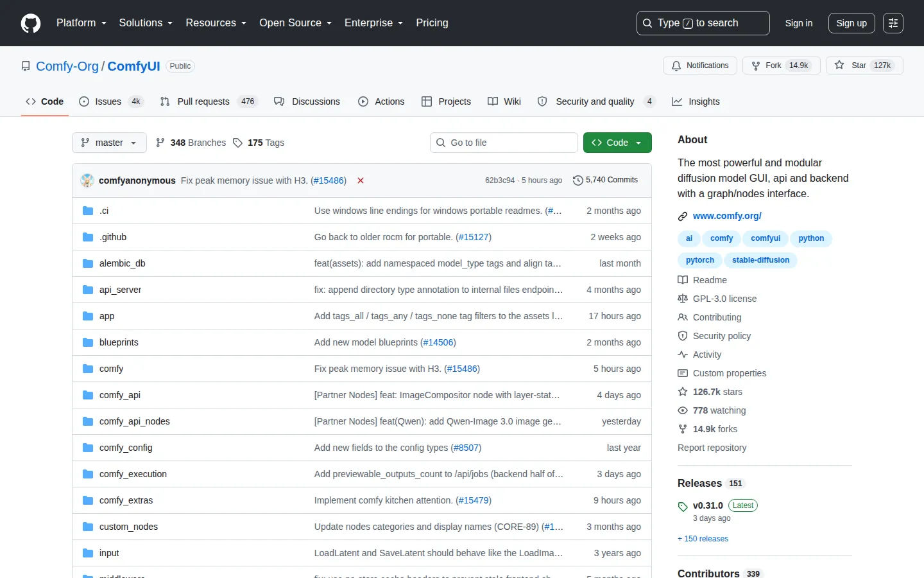924x578 pixels.
Task: Click the folder icon for .ci
Action: (x=88, y=211)
